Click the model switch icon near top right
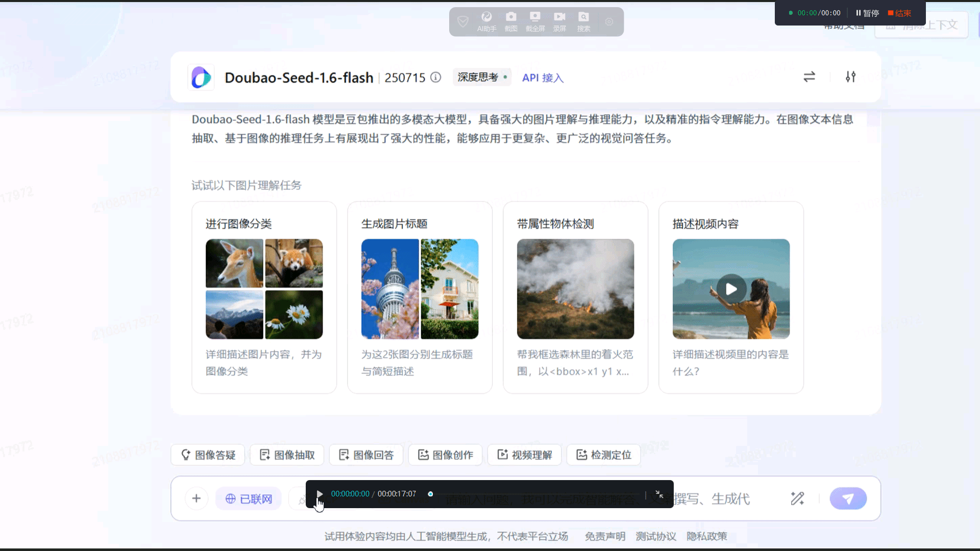Screen dimensions: 980x551 pyautogui.click(x=810, y=77)
